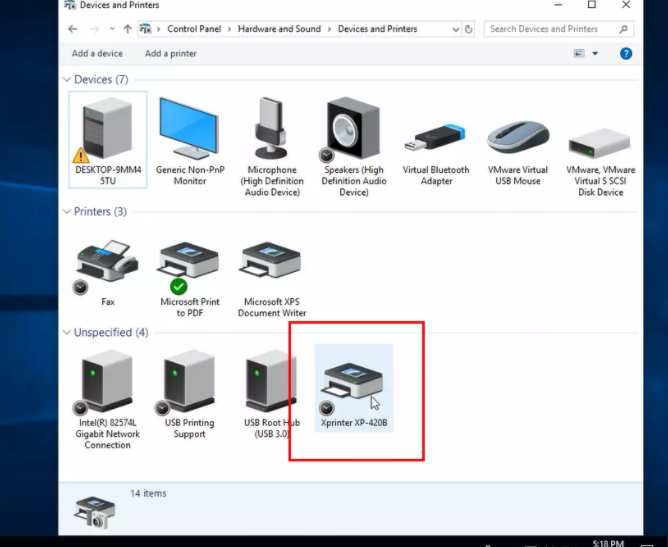Collapse the Printers (3) group
The image size is (668, 547).
(67, 212)
